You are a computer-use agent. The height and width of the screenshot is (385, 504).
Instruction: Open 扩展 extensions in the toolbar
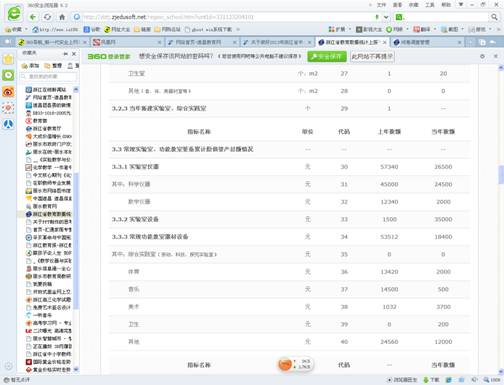point(337,29)
